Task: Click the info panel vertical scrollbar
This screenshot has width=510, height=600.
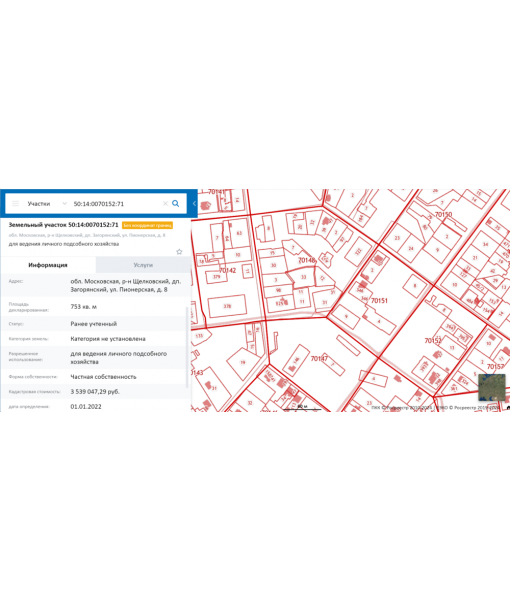Action: coord(187,346)
